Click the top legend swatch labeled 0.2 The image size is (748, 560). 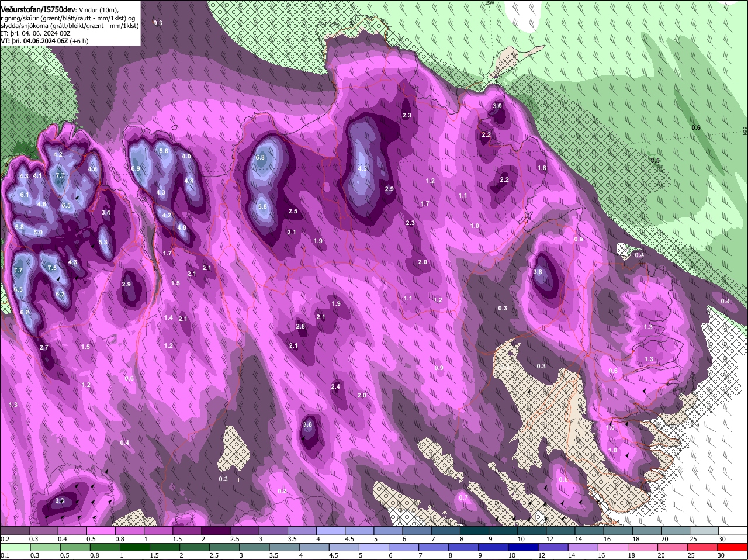coord(15,530)
